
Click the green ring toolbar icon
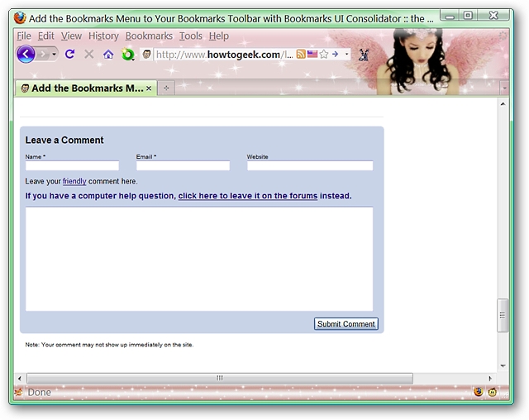click(128, 55)
